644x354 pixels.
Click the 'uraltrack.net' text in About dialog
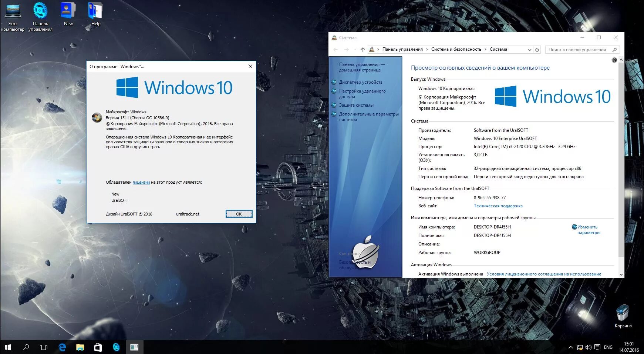188,214
